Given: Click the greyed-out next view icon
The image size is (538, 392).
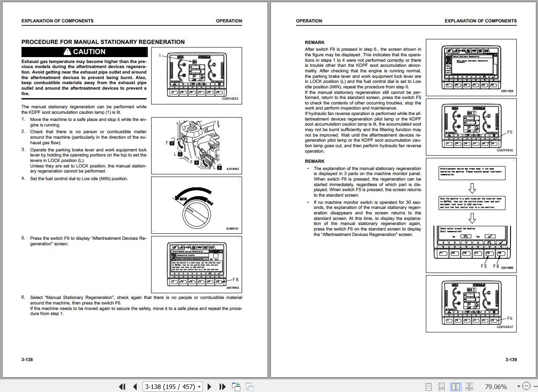Looking at the screenshot, I should (250, 387).
